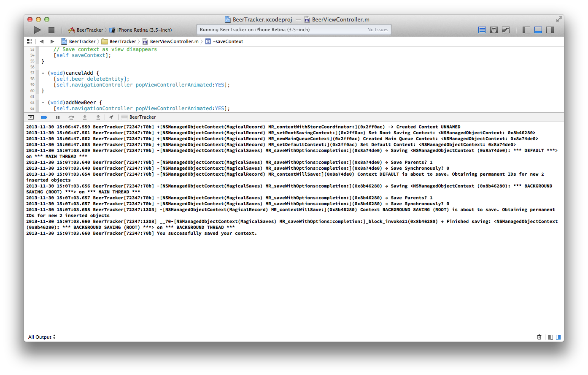Show the Assistant editor

click(494, 30)
